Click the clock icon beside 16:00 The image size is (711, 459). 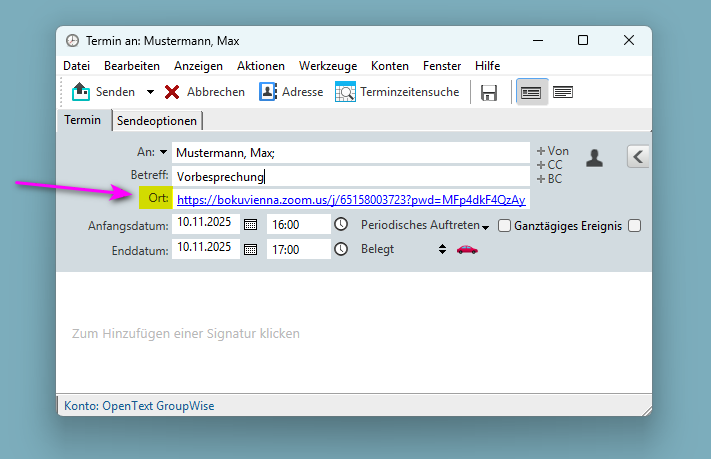(x=341, y=225)
